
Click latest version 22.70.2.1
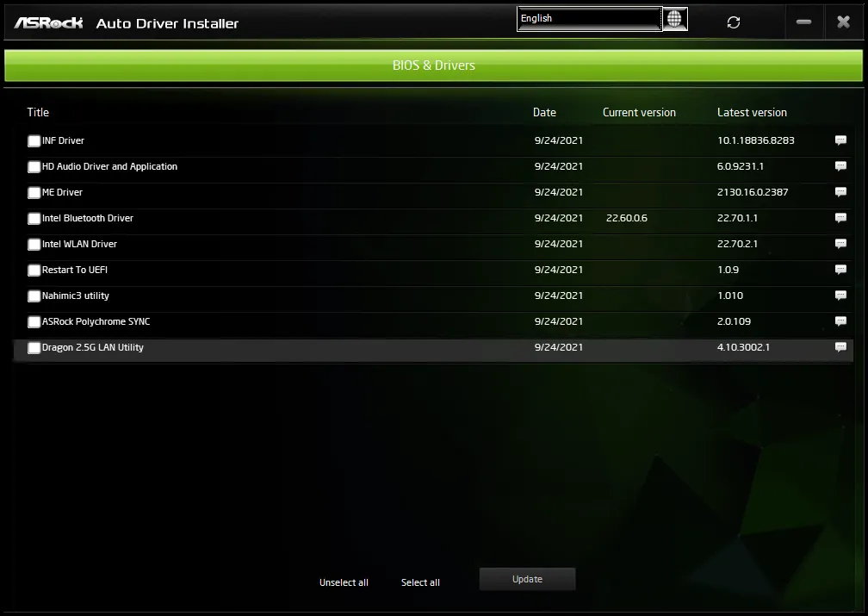[737, 244]
